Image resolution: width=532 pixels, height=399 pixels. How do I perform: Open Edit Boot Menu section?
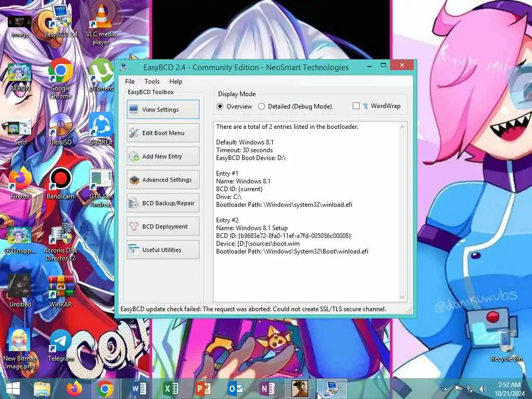[x=163, y=132]
